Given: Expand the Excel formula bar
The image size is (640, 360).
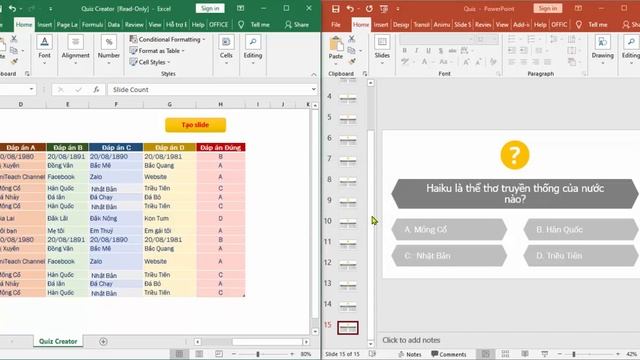Looking at the screenshot, I should click(x=313, y=89).
